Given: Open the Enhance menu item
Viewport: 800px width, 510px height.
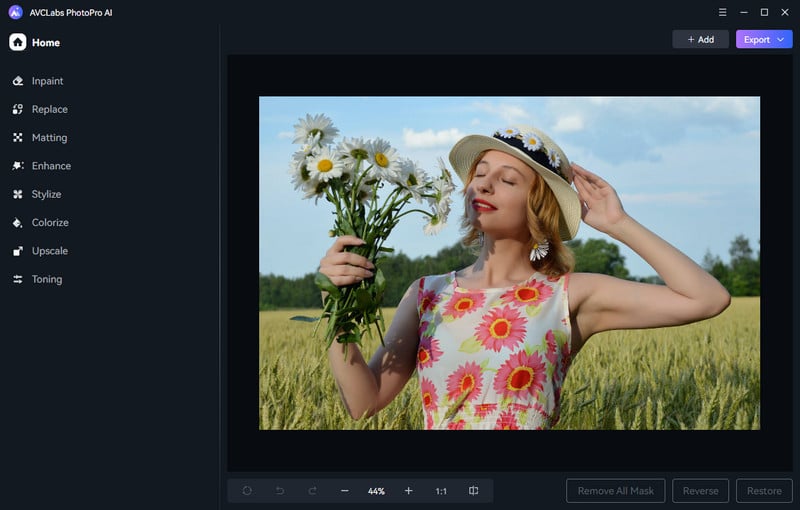Looking at the screenshot, I should click(x=51, y=166).
